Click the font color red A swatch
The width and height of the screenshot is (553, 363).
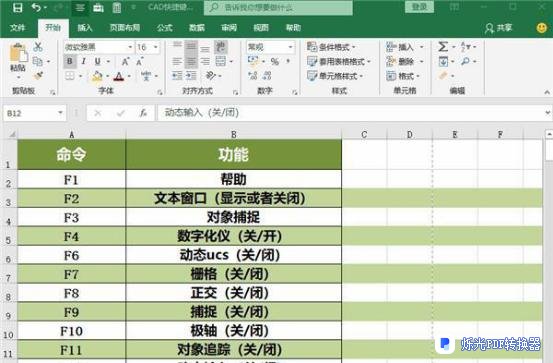pos(119,76)
